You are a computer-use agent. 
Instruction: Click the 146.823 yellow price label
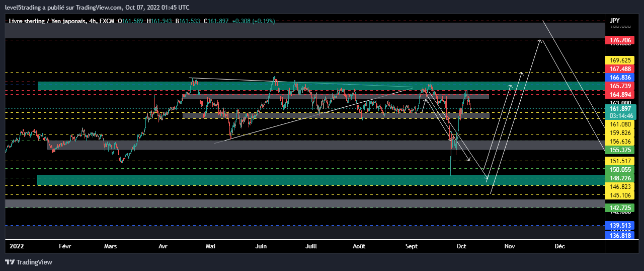click(x=620, y=187)
